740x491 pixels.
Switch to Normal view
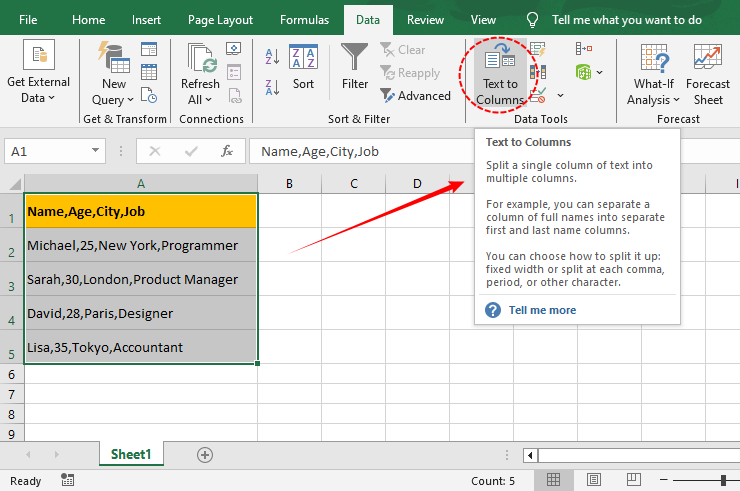click(x=553, y=480)
